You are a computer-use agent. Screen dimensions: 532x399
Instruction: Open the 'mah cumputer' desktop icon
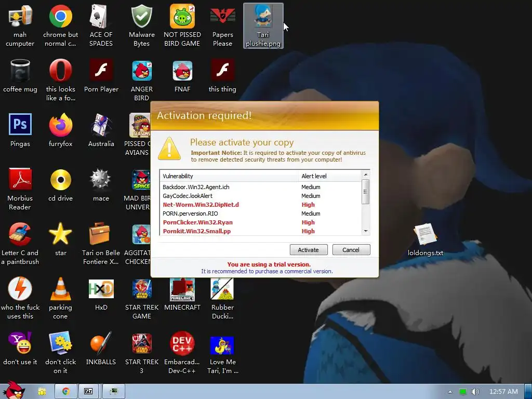click(x=20, y=26)
